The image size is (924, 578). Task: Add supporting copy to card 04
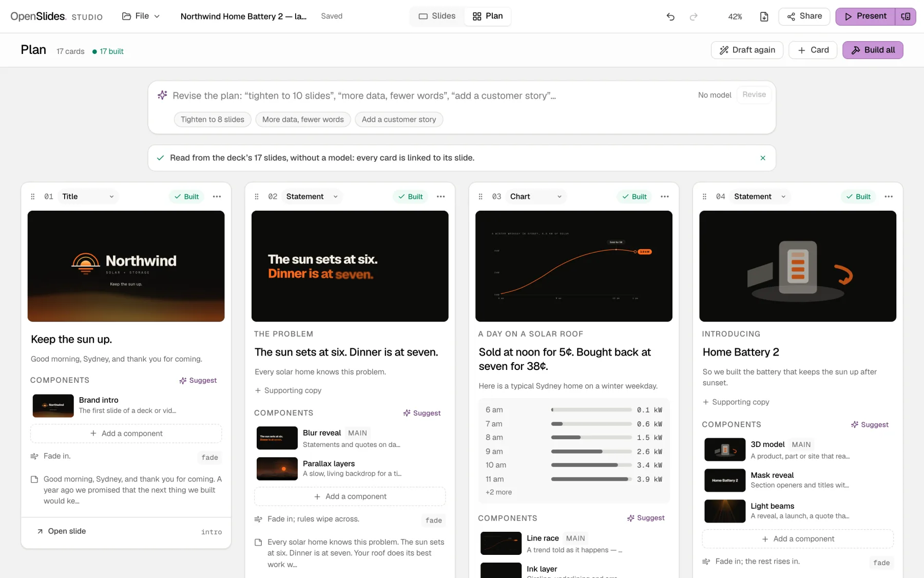(x=736, y=402)
